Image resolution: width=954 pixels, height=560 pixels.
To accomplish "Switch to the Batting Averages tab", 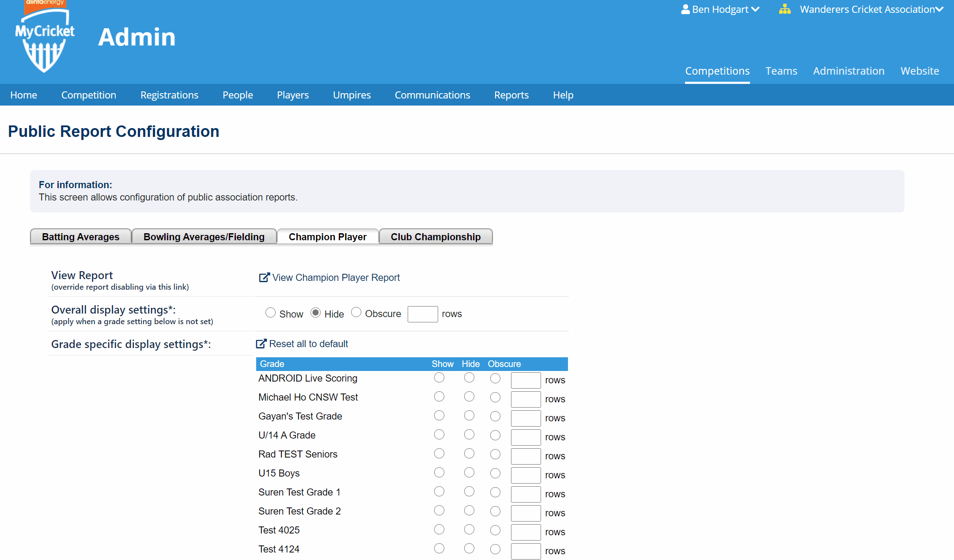I will pyautogui.click(x=81, y=237).
